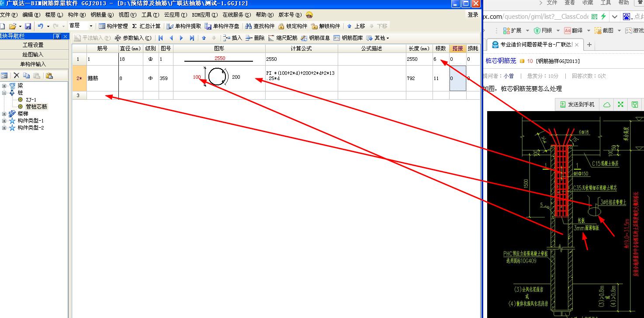644x318 pixels.
Task: Click 参数输入 parameter input button
Action: 133,38
